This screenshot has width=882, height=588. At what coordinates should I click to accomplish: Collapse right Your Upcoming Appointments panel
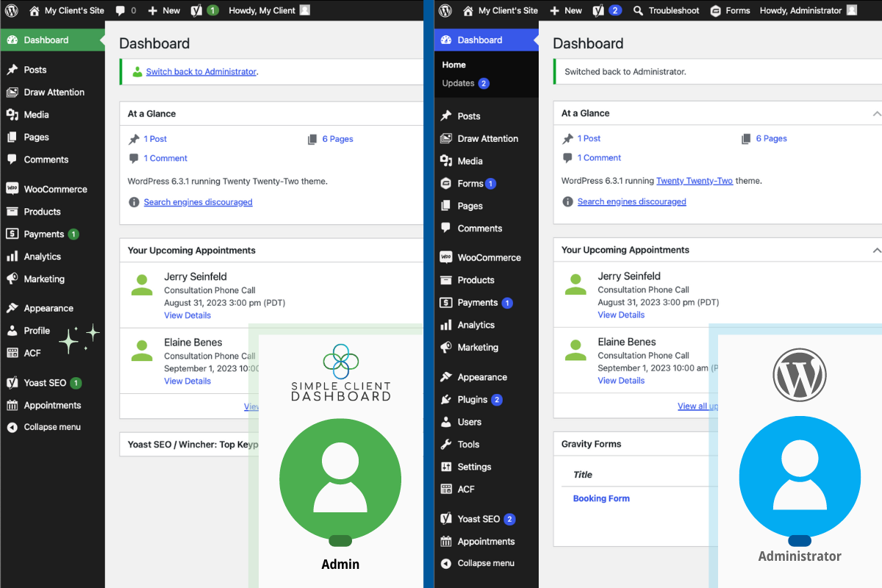[x=876, y=250]
